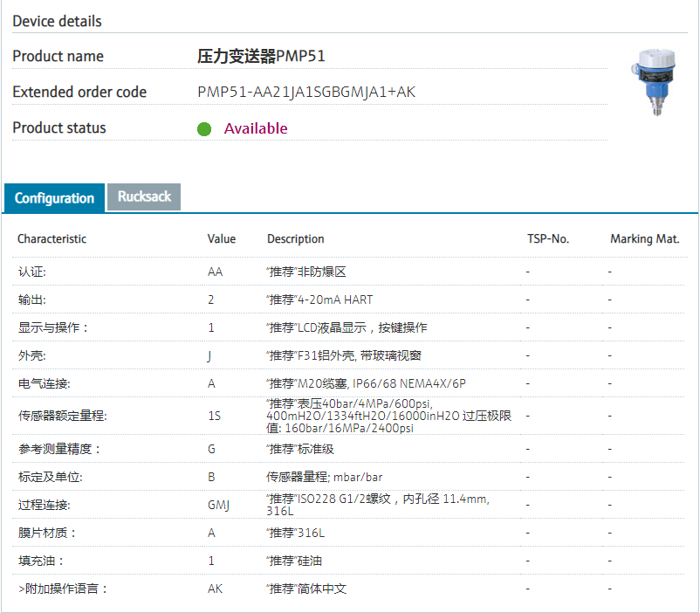Click the TSP-No. column header

tap(548, 238)
